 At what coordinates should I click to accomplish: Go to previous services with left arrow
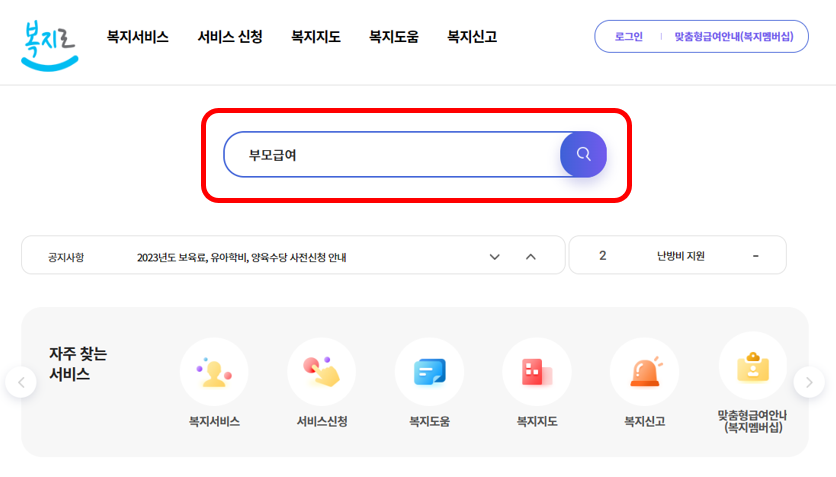pyautogui.click(x=21, y=382)
